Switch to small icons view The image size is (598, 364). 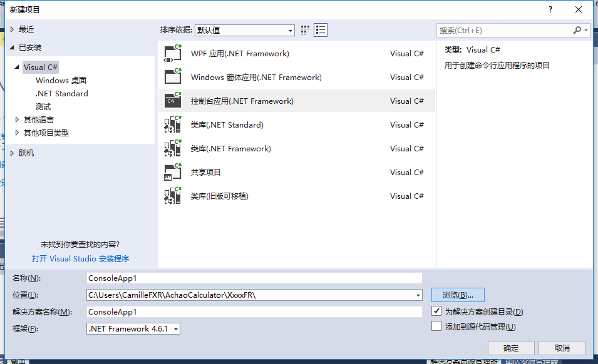pos(305,30)
